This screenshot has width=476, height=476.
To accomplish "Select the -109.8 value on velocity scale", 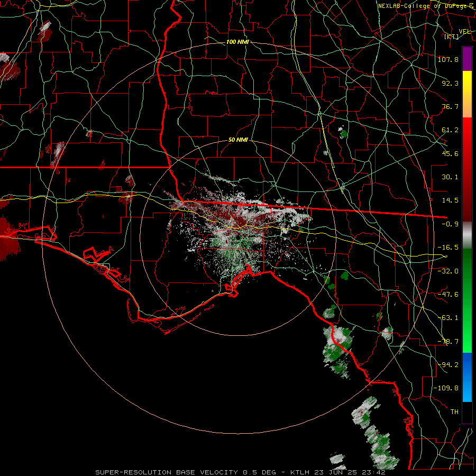I will 446,388.
